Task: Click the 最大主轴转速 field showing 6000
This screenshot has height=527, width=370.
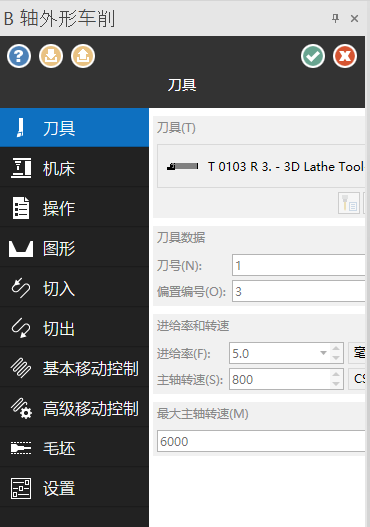Action: click(261, 441)
